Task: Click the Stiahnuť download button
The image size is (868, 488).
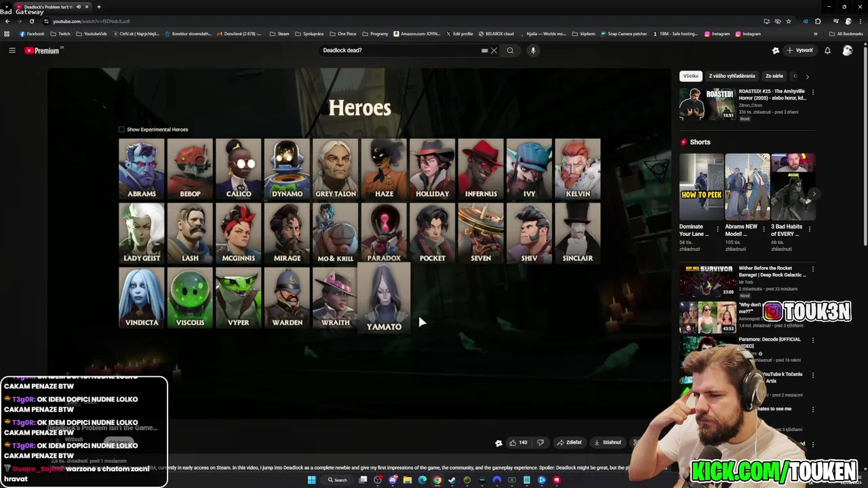Action: 608,443
